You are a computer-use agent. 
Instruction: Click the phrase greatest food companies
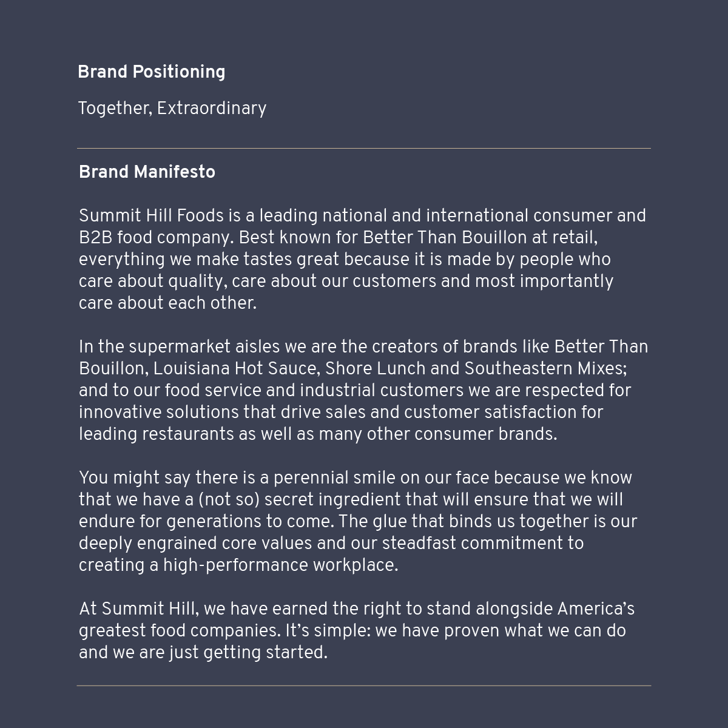(180, 631)
